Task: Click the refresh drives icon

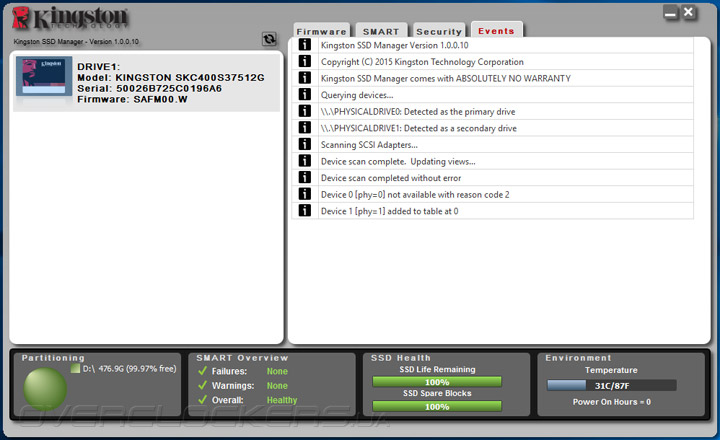Action: click(269, 39)
